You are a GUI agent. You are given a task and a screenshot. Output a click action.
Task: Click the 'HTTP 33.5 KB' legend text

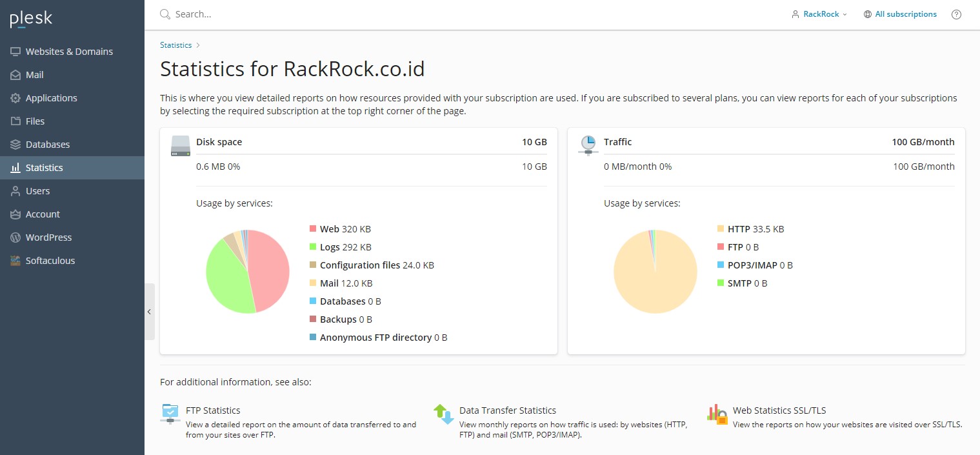pyautogui.click(x=756, y=229)
